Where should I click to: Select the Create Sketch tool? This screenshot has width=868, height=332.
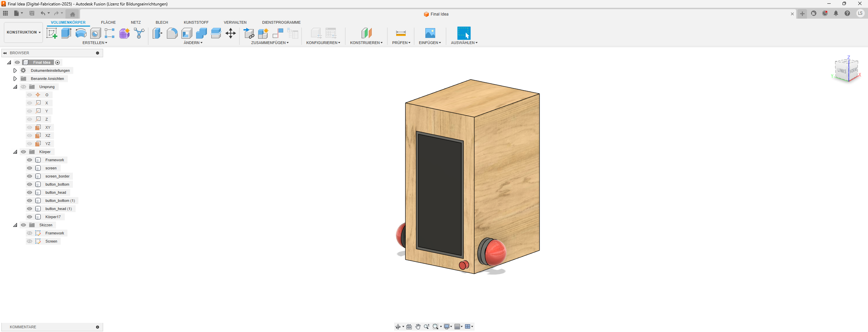coord(52,33)
